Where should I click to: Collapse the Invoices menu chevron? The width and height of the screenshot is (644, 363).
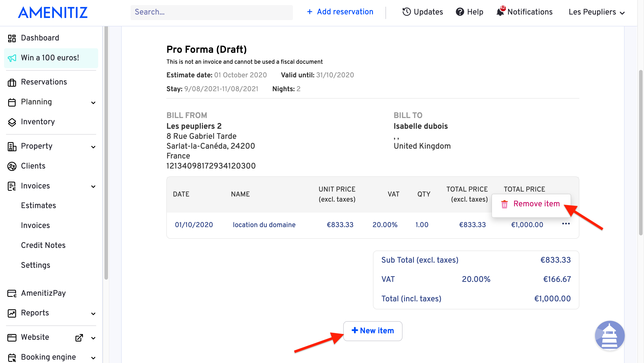93,187
